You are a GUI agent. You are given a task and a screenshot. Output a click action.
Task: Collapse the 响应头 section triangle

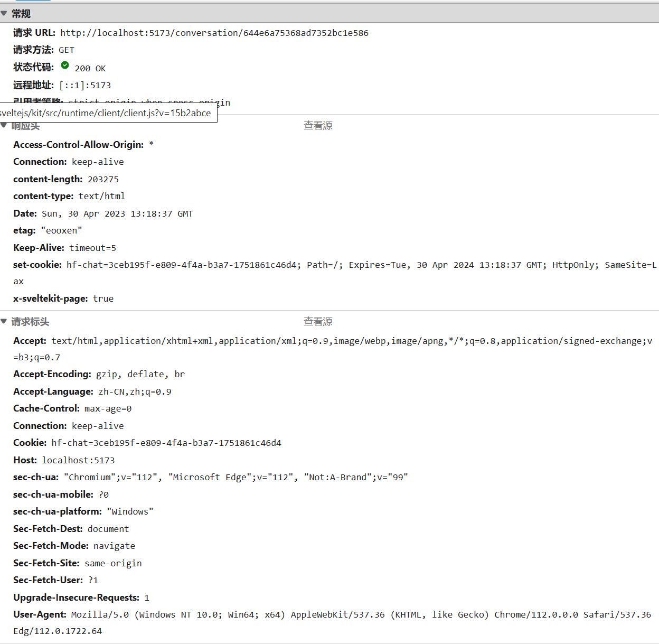point(4,126)
